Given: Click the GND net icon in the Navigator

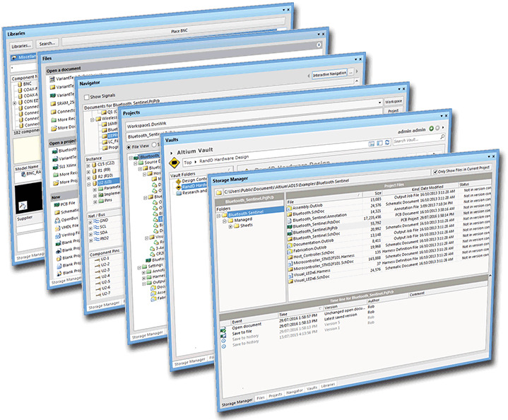Looking at the screenshot, I should pos(96,221).
